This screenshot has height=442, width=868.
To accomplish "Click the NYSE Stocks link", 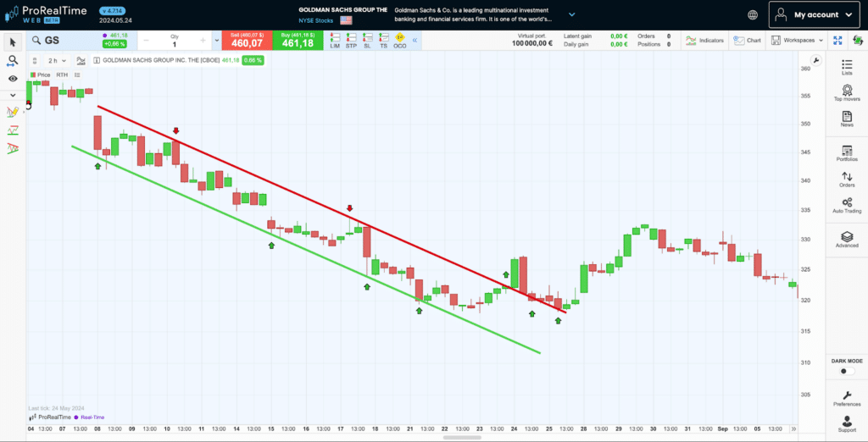I will pyautogui.click(x=315, y=20).
